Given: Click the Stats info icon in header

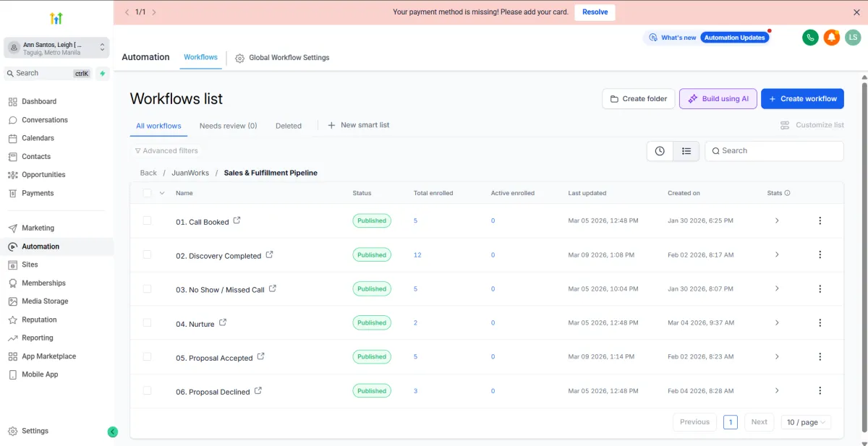Looking at the screenshot, I should pos(788,193).
